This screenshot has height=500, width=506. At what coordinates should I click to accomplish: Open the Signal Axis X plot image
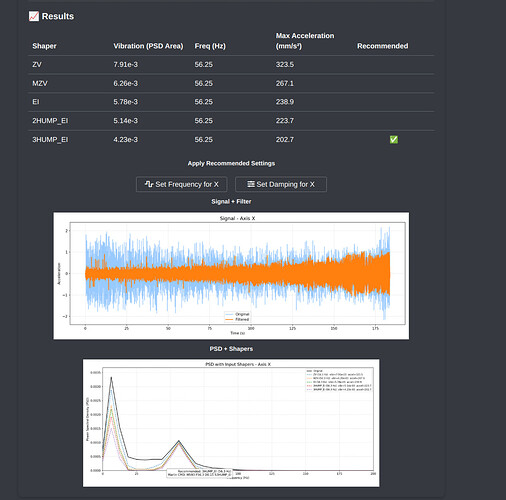tap(231, 276)
